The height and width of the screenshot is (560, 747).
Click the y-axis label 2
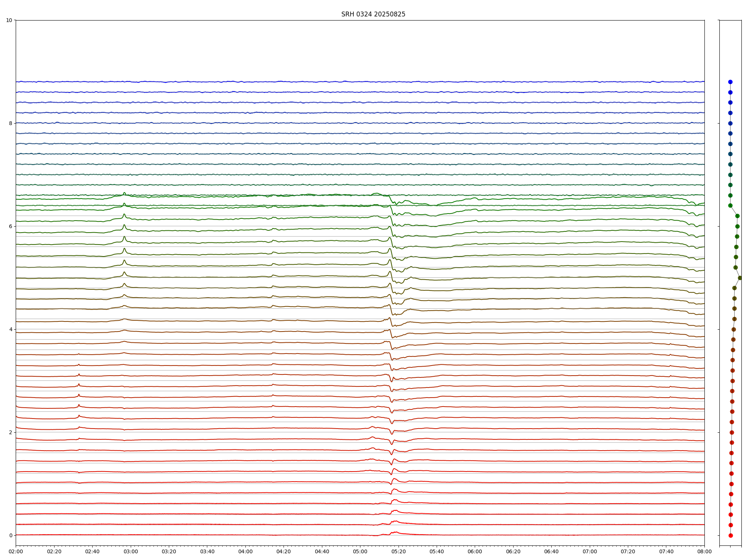(x=10, y=432)
